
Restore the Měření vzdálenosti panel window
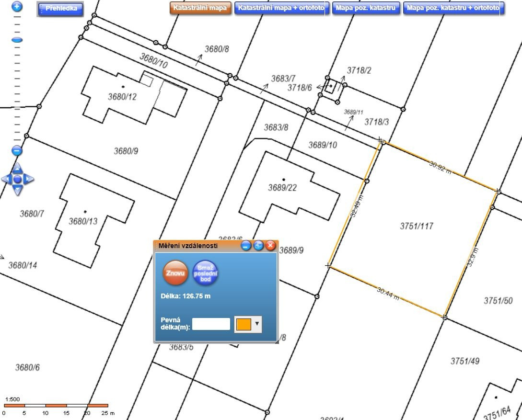click(258, 246)
